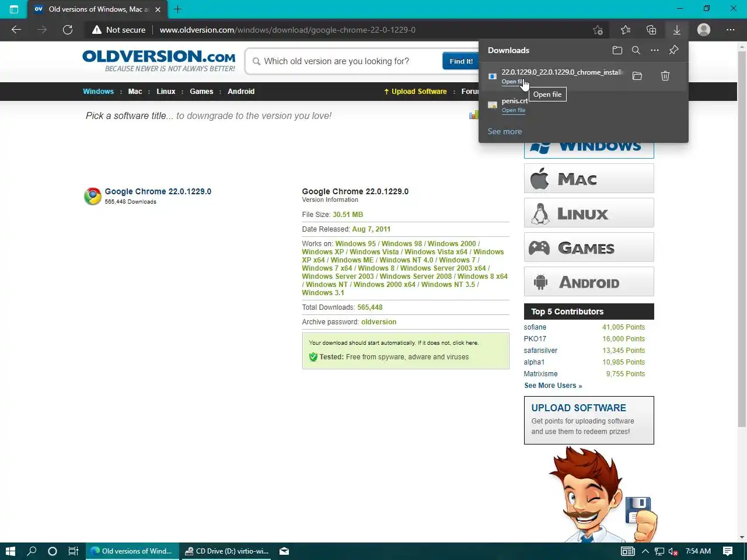The height and width of the screenshot is (560, 747).
Task: Click the Find It! button
Action: [x=461, y=61]
